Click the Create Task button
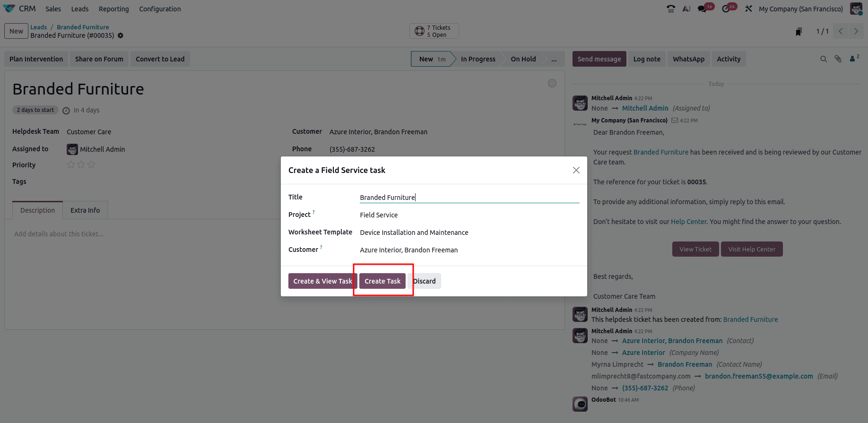Screen dimensions: 868x423 click(x=382, y=281)
